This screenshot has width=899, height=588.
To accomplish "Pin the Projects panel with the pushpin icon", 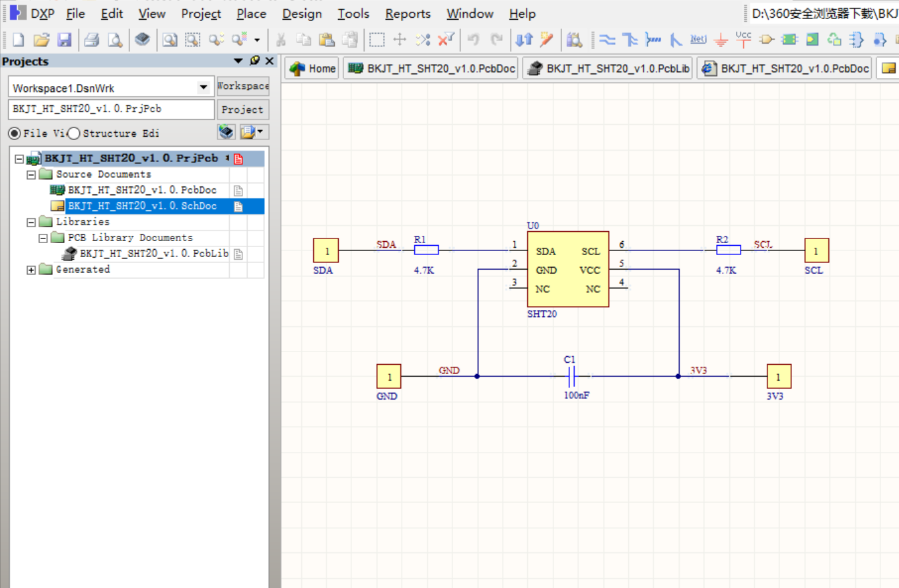I will tap(255, 61).
